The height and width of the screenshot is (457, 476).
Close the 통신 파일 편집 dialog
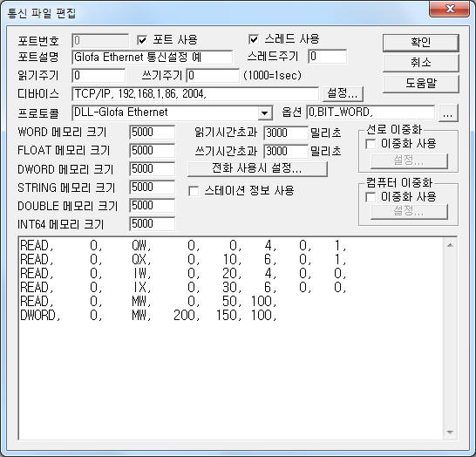pyautogui.click(x=450, y=10)
